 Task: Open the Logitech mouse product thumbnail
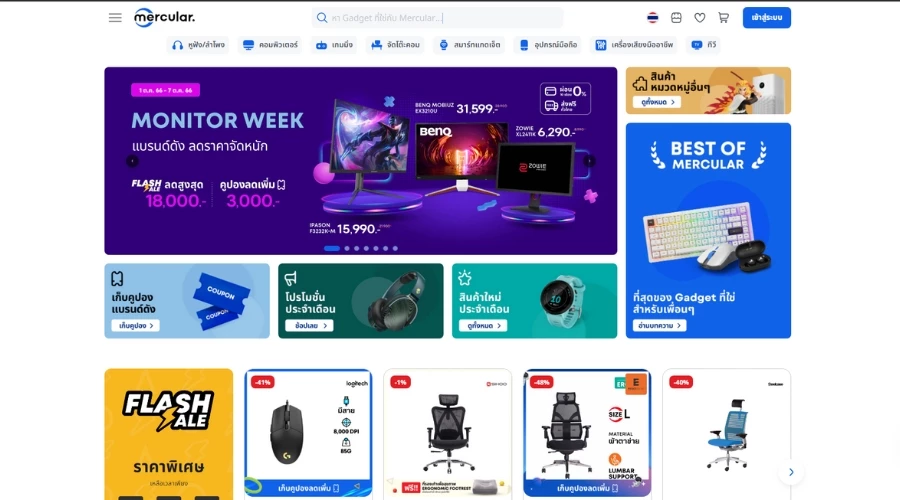(308, 433)
